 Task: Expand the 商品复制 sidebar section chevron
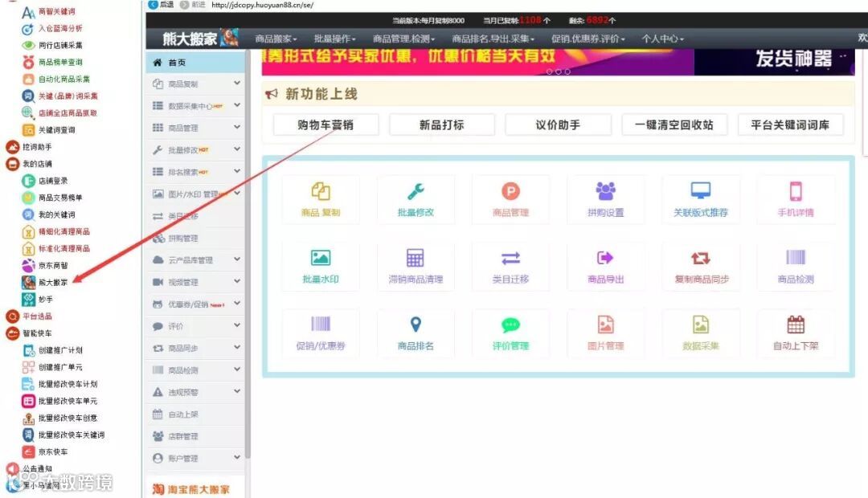coord(237,83)
